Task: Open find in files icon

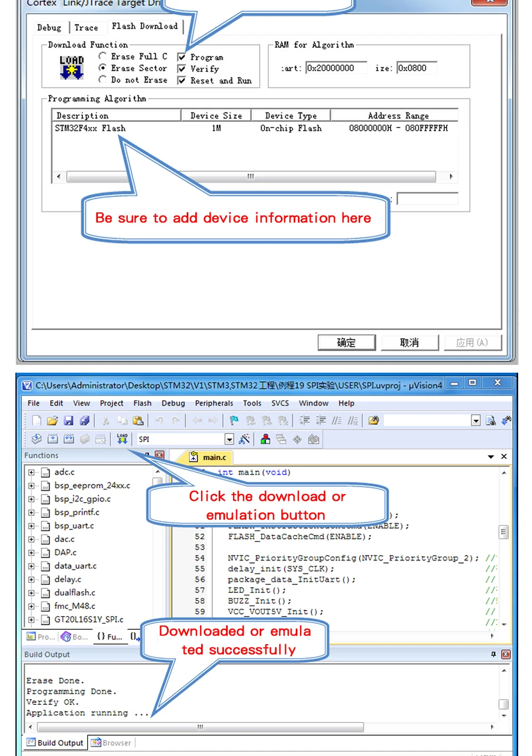Action: point(373,421)
